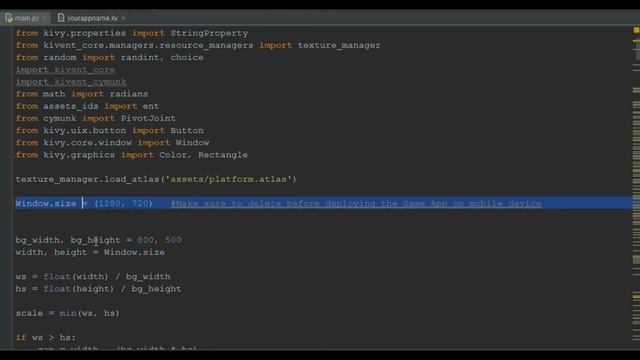Screen dimensions: 640x360
Task: Click 'bg_width' in the bg_width, bg_height assignment
Action: coord(38,240)
